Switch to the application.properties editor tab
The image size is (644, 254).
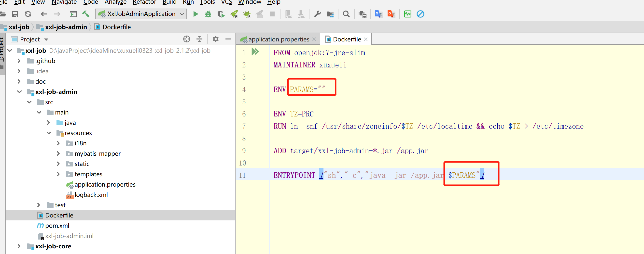point(279,39)
